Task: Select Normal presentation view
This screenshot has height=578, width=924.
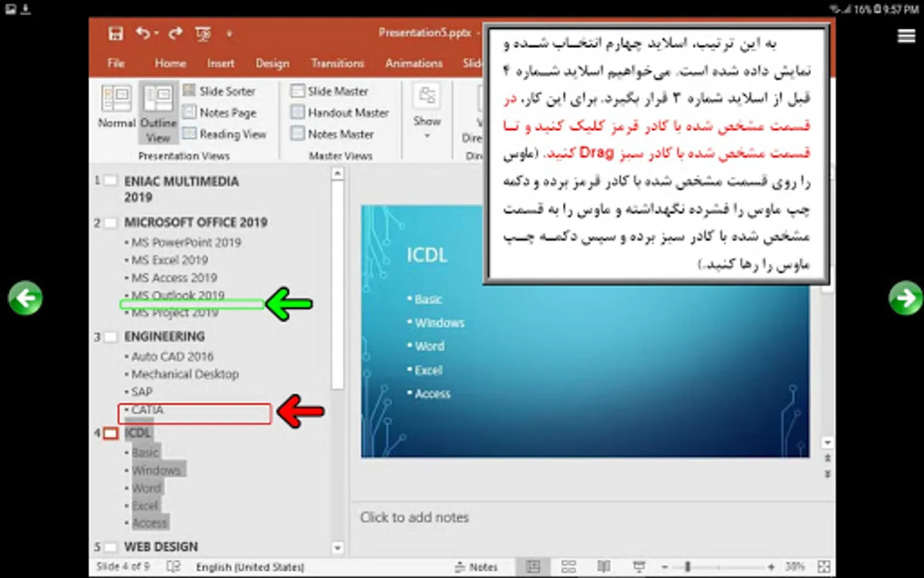Action: [117, 107]
